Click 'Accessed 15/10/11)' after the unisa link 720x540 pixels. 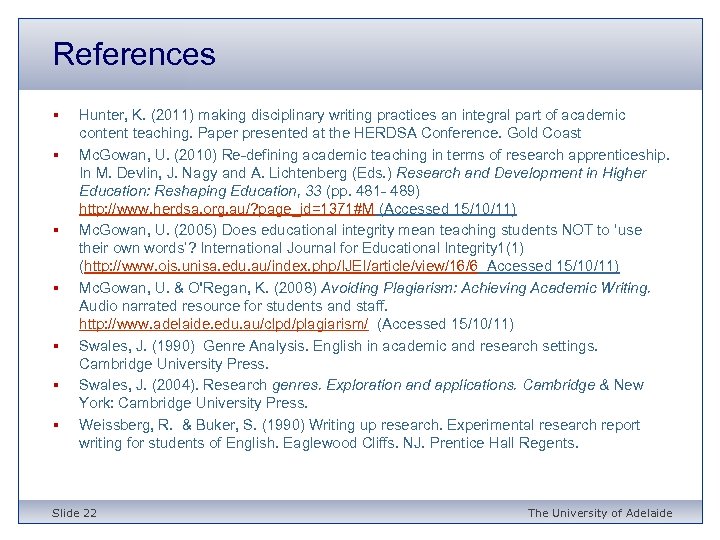pyautogui.click(x=552, y=266)
